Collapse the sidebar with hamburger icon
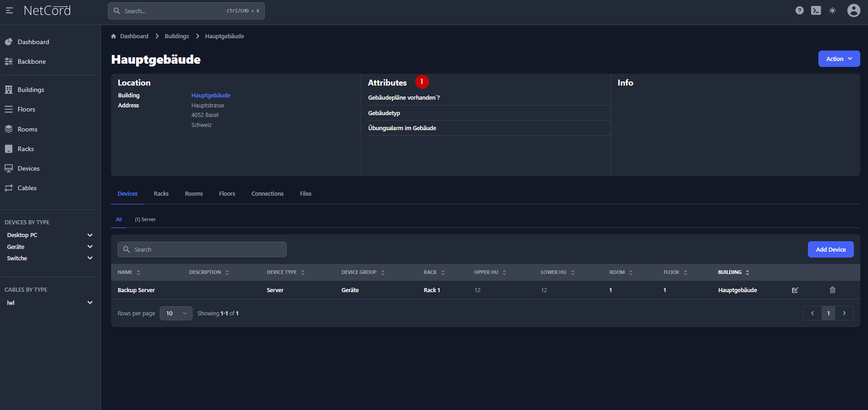This screenshot has height=410, width=868. point(9,10)
